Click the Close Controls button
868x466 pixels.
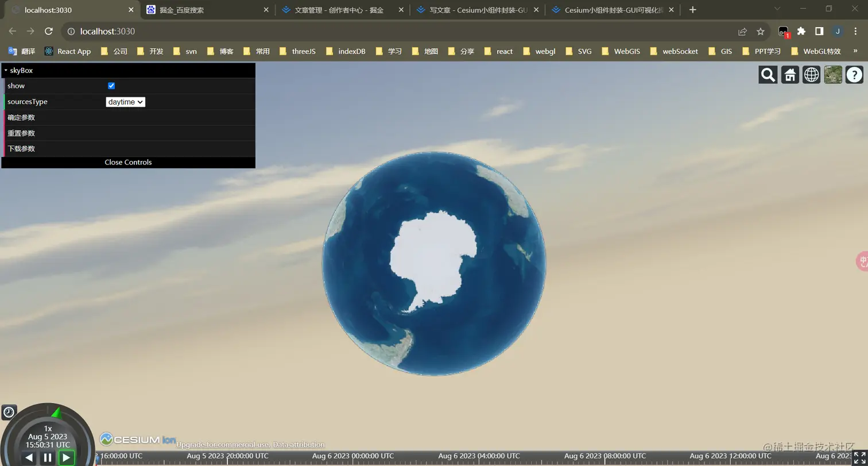[x=127, y=162]
